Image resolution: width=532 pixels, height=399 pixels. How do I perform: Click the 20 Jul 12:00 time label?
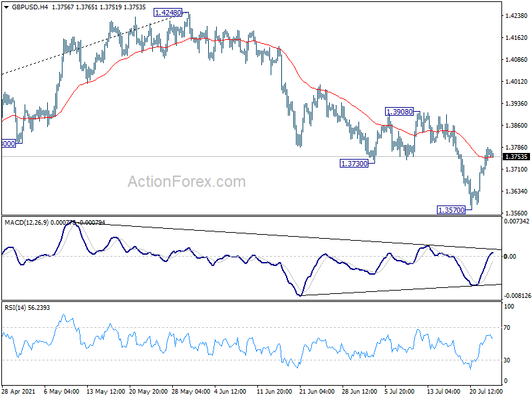click(486, 391)
